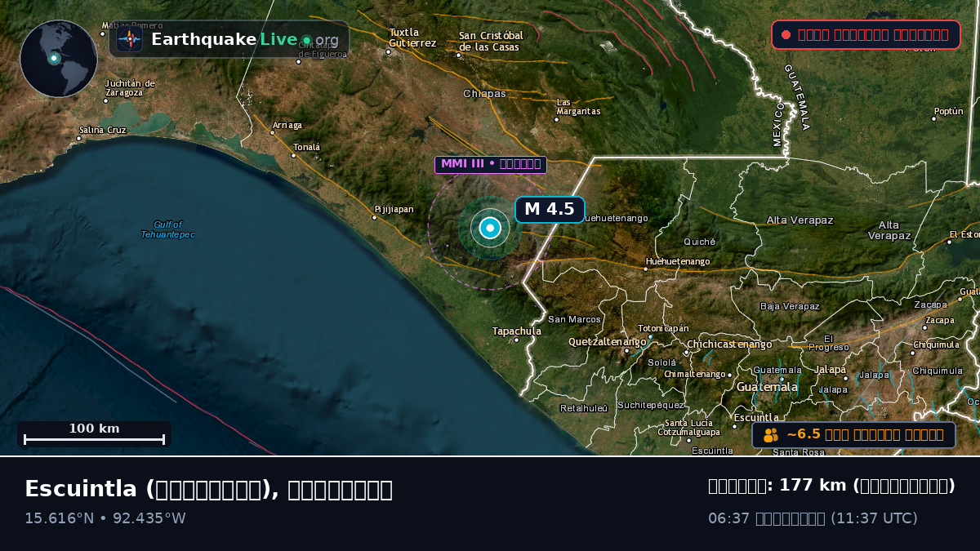Click Santa Lucía Cotzumalguapa label
Viewport: 980px width, 551px height.
coord(689,428)
